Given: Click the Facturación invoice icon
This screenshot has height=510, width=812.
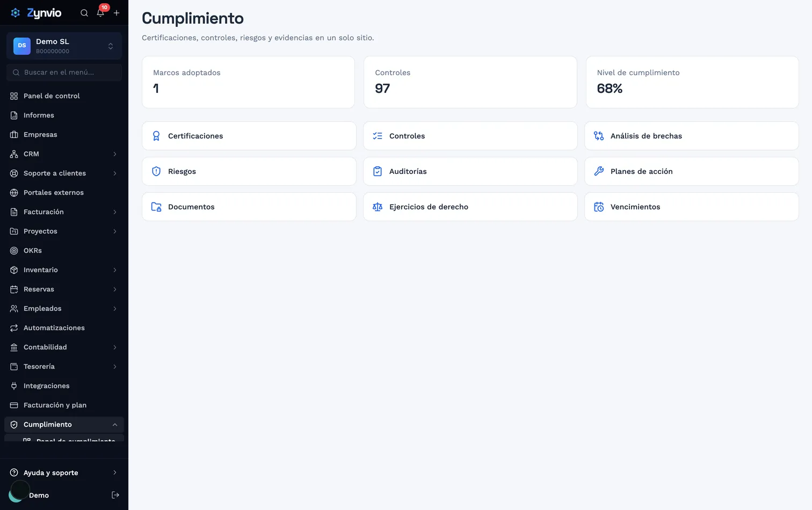Looking at the screenshot, I should (14, 212).
